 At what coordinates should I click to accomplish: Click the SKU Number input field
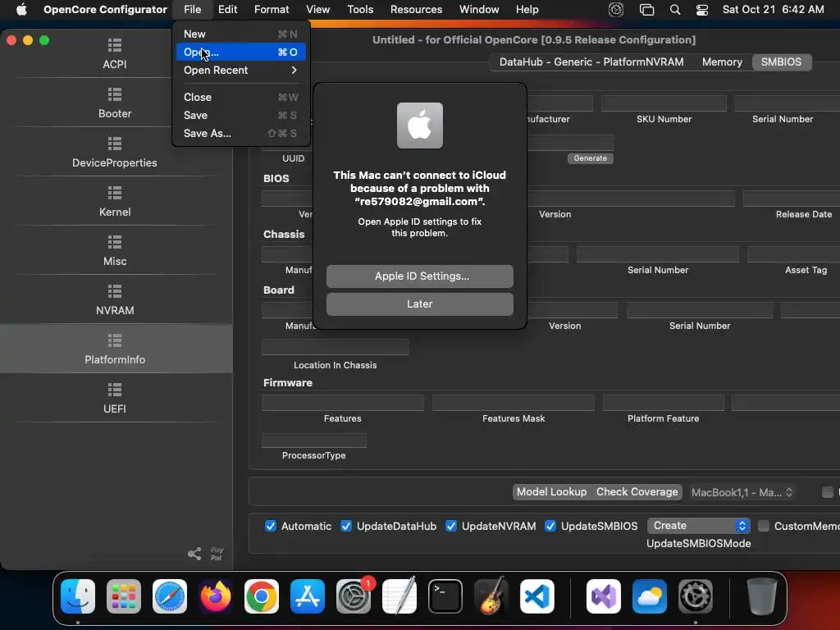pyautogui.click(x=664, y=103)
